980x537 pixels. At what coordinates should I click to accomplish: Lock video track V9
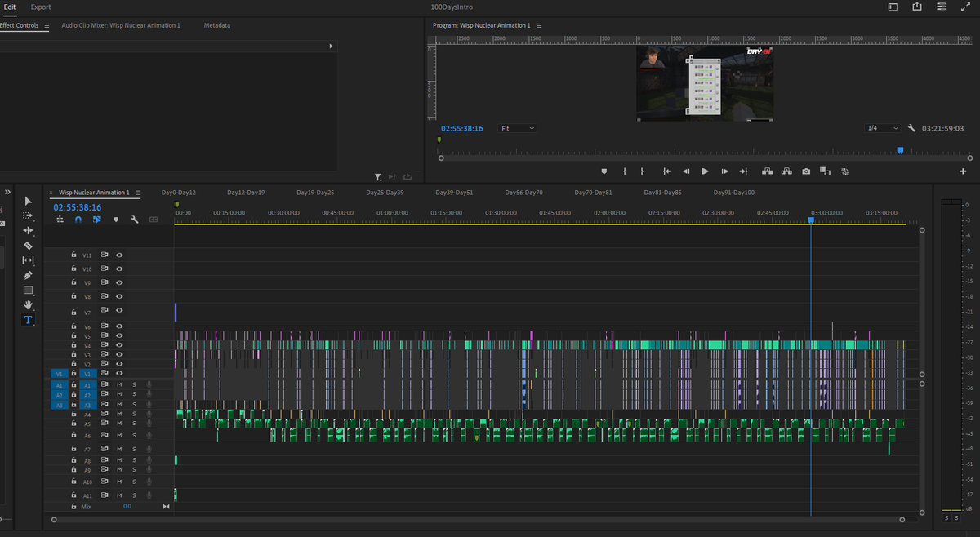coord(73,282)
